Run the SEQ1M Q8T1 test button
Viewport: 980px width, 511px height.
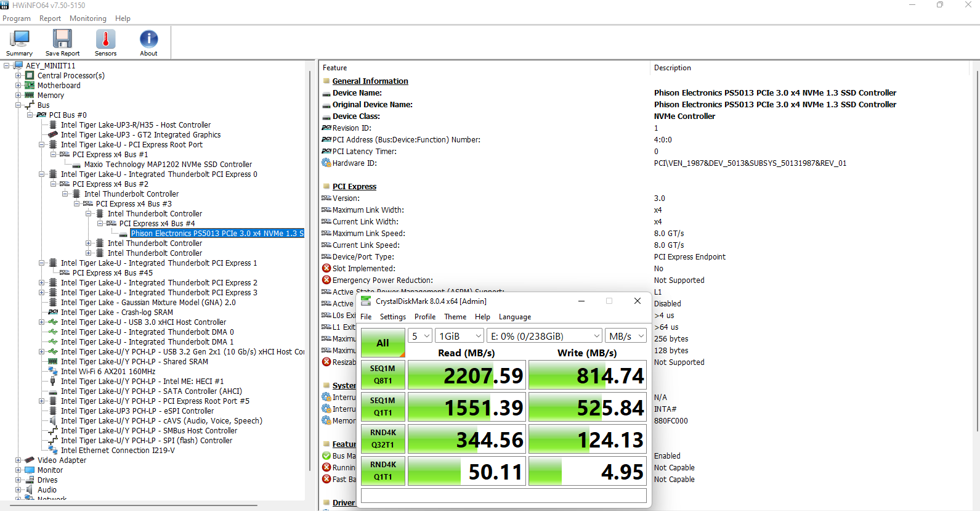383,375
